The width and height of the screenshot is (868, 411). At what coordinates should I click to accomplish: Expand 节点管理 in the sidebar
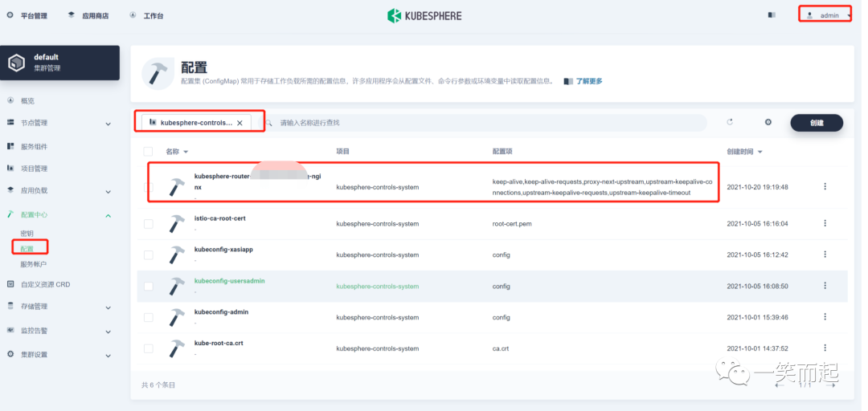point(59,123)
